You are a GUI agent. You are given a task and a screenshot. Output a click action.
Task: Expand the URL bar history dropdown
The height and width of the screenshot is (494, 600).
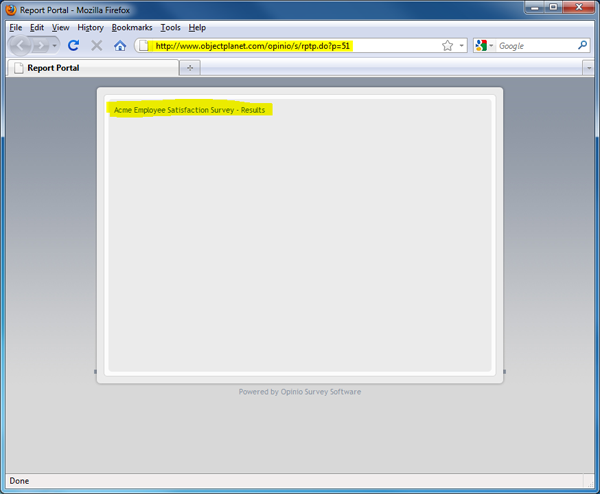[x=462, y=46]
